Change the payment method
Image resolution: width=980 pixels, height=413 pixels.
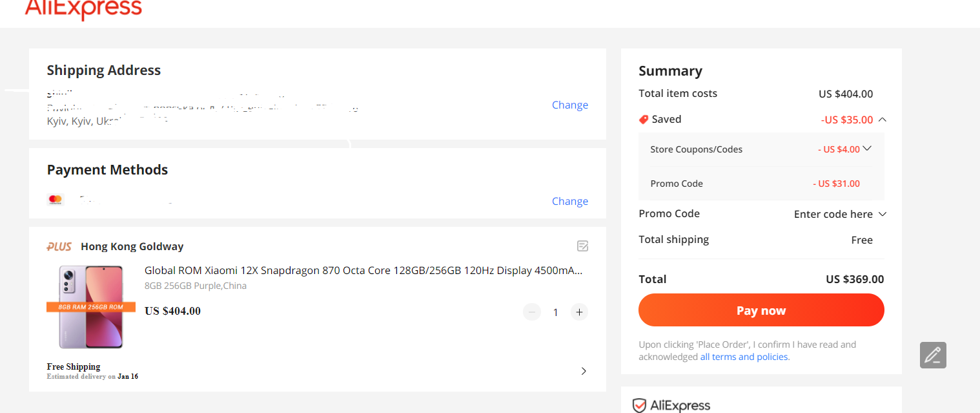569,201
